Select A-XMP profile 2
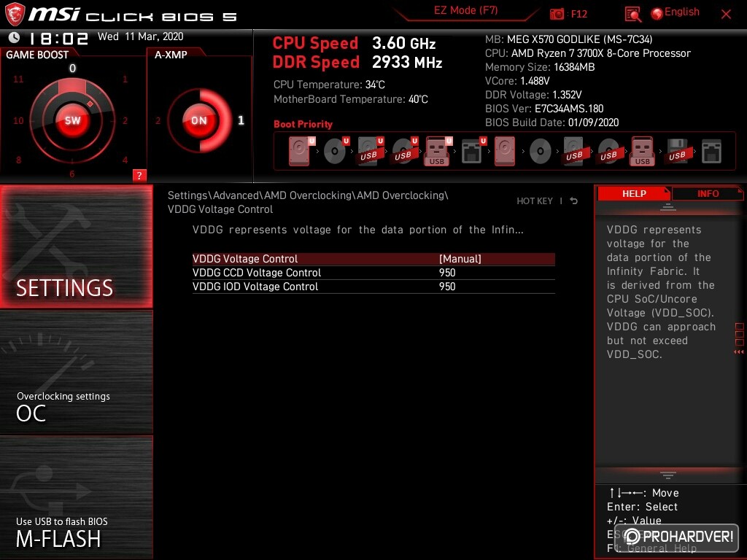Image resolution: width=747 pixels, height=560 pixels. (158, 120)
